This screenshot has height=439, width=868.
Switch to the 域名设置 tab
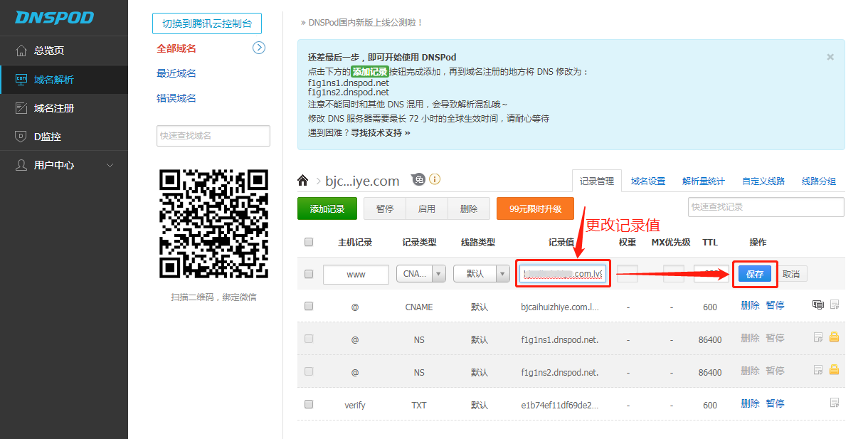tap(647, 181)
